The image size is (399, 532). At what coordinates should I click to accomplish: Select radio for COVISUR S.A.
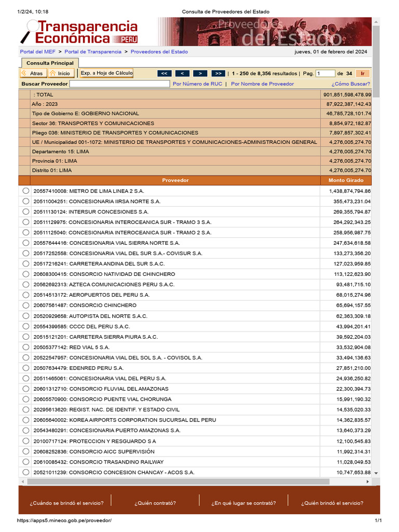click(x=26, y=253)
